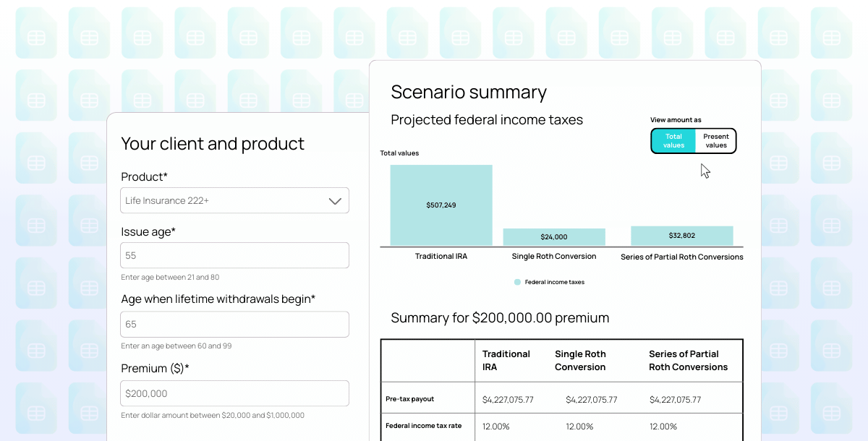The image size is (868, 441).
Task: Click the Single Roth Conversion chart axis label
Action: coord(554,257)
